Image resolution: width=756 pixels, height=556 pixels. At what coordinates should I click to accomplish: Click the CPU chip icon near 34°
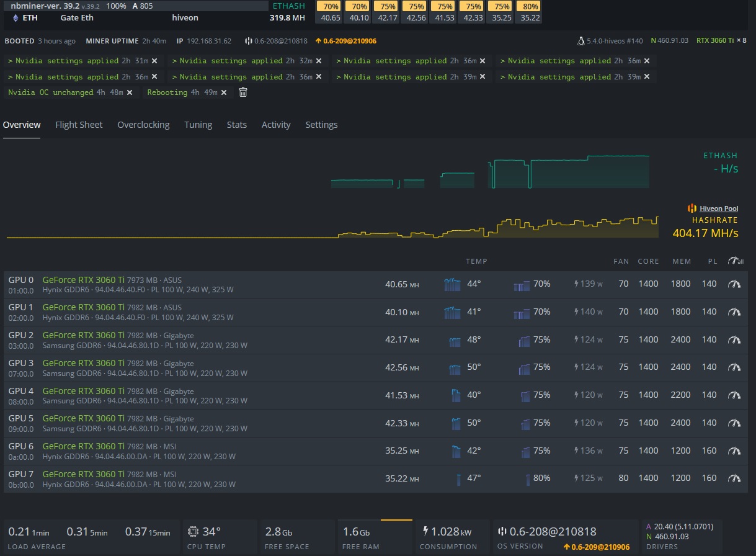pyautogui.click(x=193, y=531)
